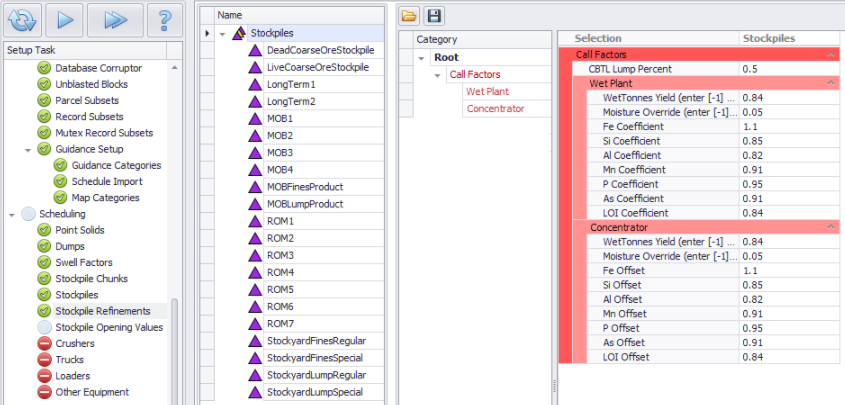Click the single-arrow run button
This screenshot has width=845, height=405.
(65, 20)
